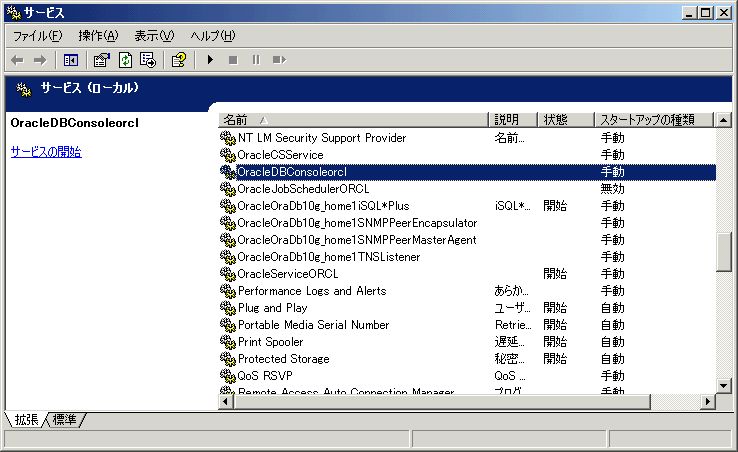Click the vertical scrollbar up arrow
Screen dimensions: 738x452
[x=723, y=120]
